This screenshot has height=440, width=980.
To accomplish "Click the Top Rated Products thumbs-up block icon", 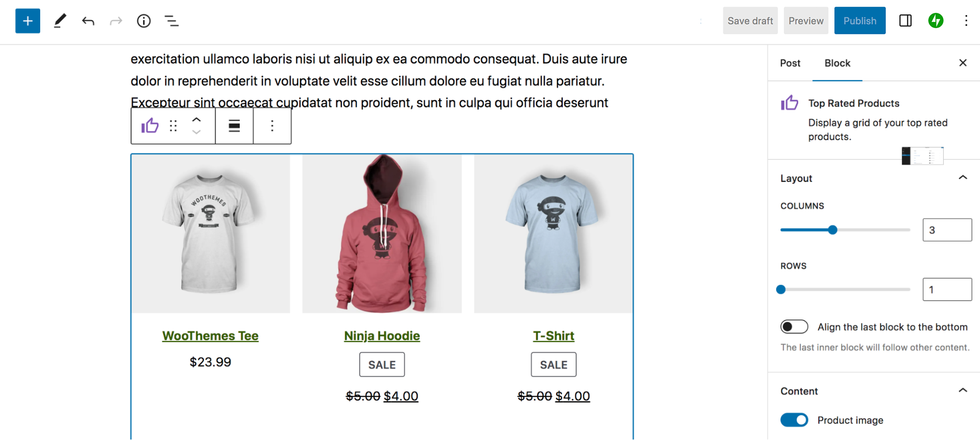I will click(x=150, y=126).
